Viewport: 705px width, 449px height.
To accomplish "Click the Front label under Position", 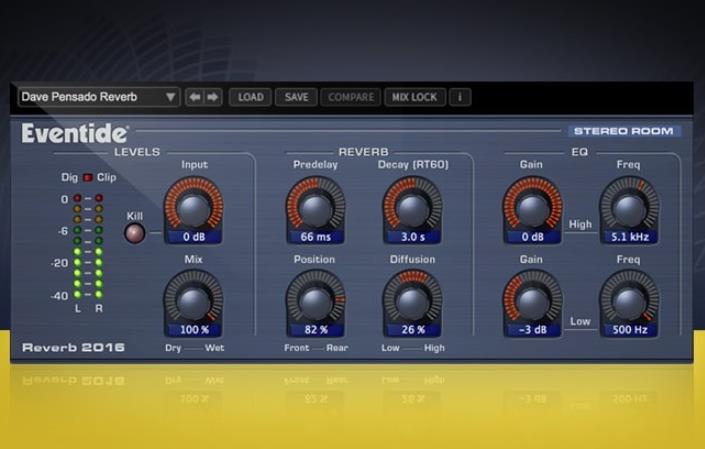I will tap(297, 348).
